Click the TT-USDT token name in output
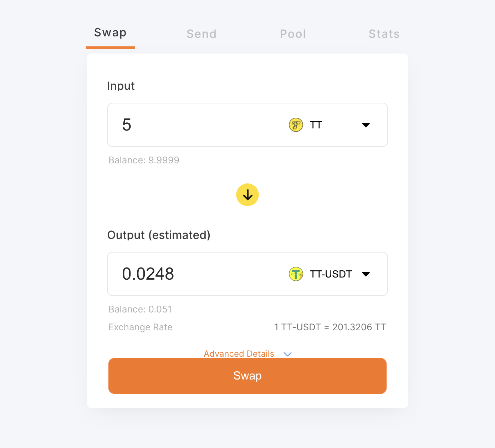Image resolution: width=495 pixels, height=448 pixels. (x=331, y=274)
